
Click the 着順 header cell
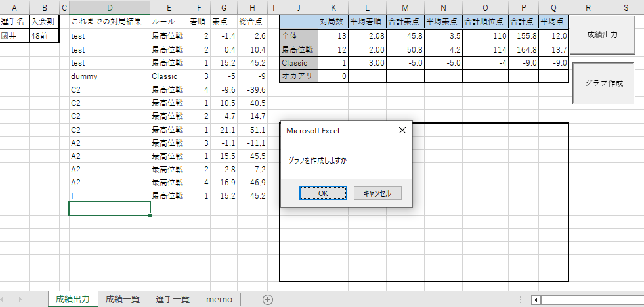pos(199,22)
